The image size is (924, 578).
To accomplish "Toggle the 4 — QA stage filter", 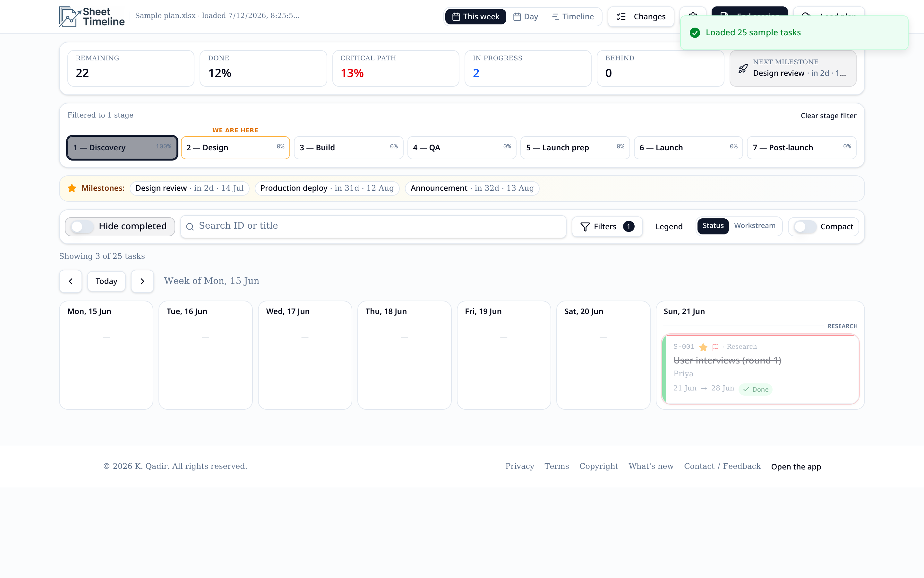I will tap(462, 148).
